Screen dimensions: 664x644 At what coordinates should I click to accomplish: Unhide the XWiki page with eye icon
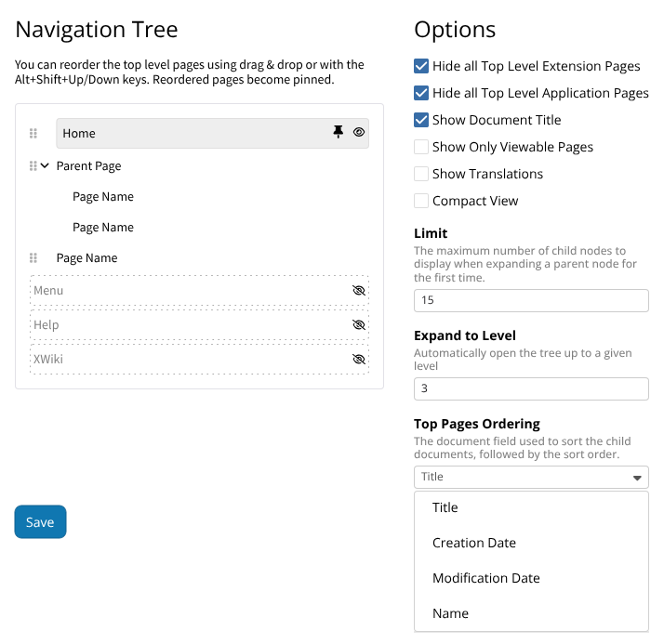[x=359, y=359]
